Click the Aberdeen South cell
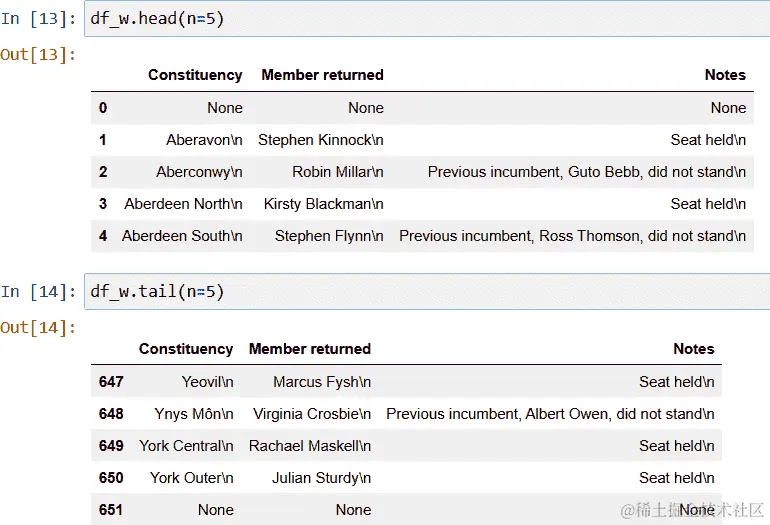The width and height of the screenshot is (770, 525). click(182, 236)
